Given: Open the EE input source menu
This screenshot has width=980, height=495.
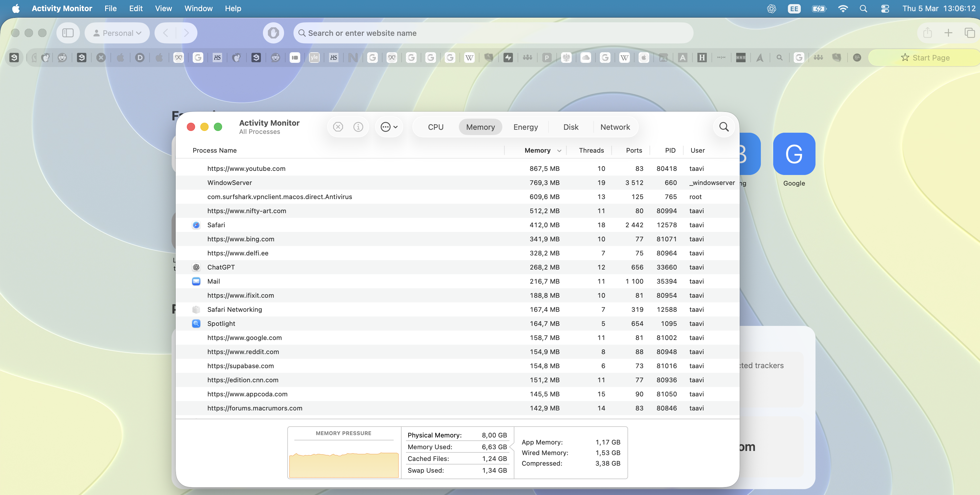Looking at the screenshot, I should click(x=794, y=8).
